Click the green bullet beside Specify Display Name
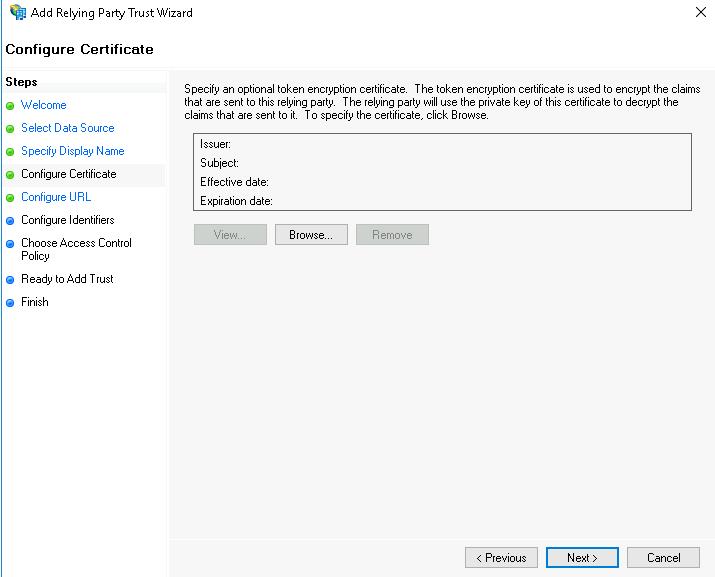This screenshot has width=715, height=577. click(10, 152)
